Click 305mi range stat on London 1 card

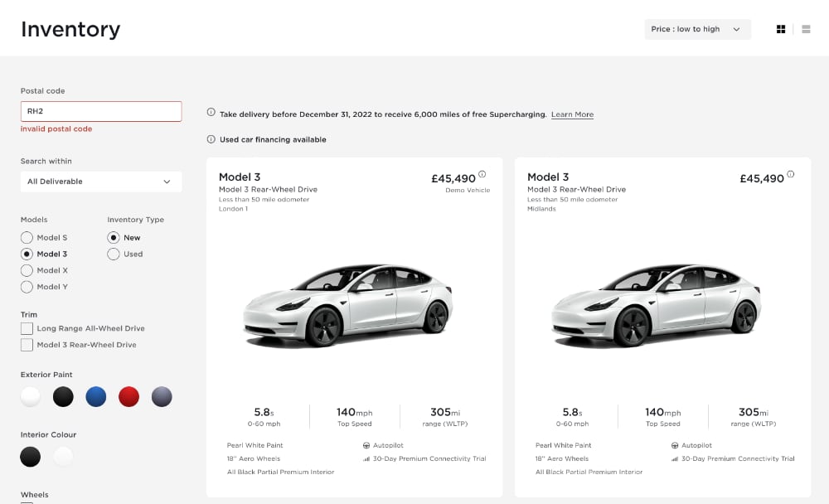(444, 417)
